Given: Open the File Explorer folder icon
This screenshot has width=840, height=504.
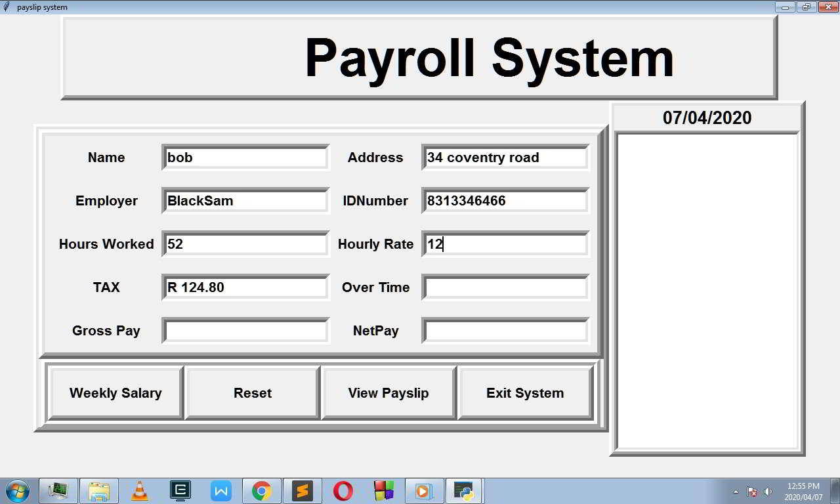Looking at the screenshot, I should pyautogui.click(x=98, y=491).
